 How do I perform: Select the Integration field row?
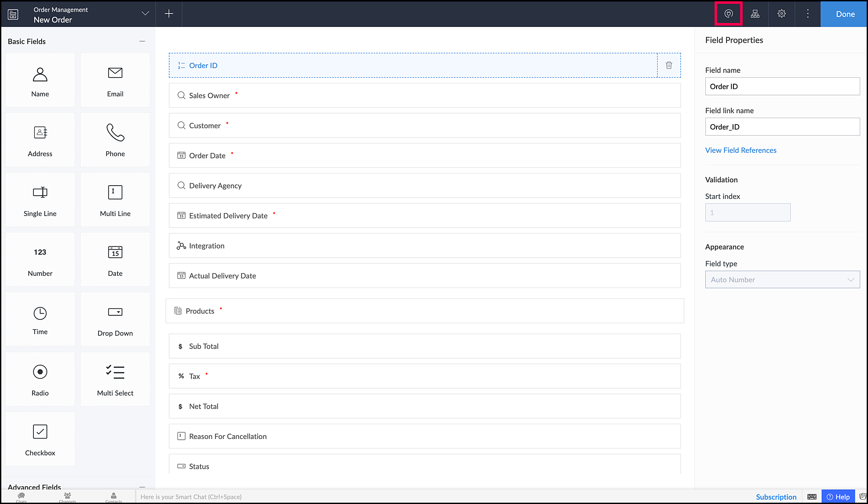point(424,246)
